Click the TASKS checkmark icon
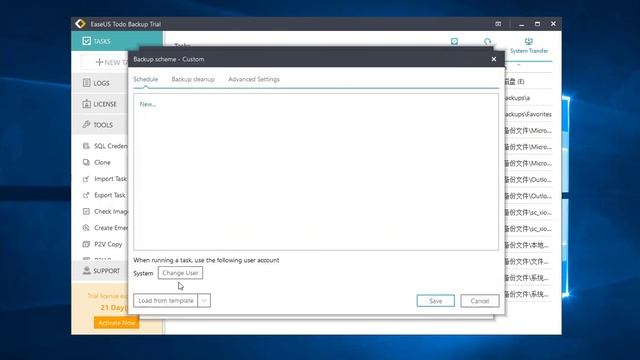 point(87,41)
